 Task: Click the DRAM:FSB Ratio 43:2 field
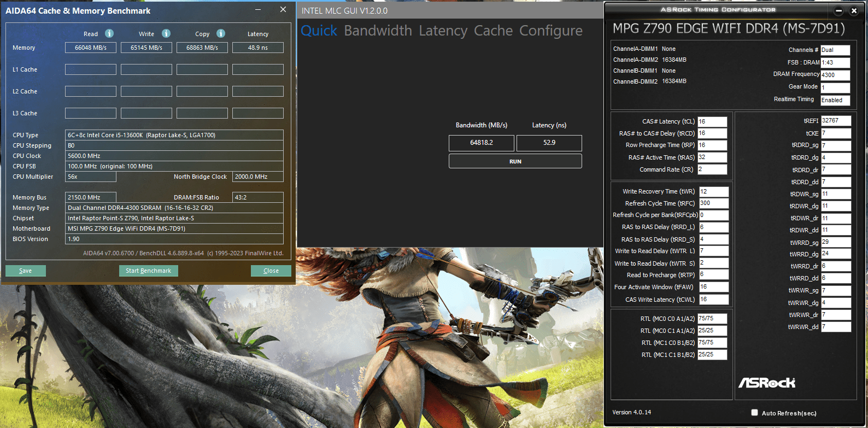coord(258,197)
